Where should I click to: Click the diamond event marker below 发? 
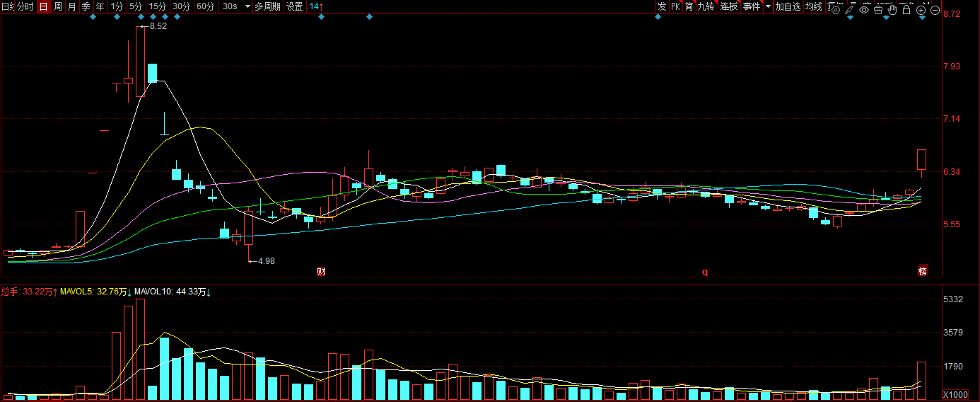658,17
